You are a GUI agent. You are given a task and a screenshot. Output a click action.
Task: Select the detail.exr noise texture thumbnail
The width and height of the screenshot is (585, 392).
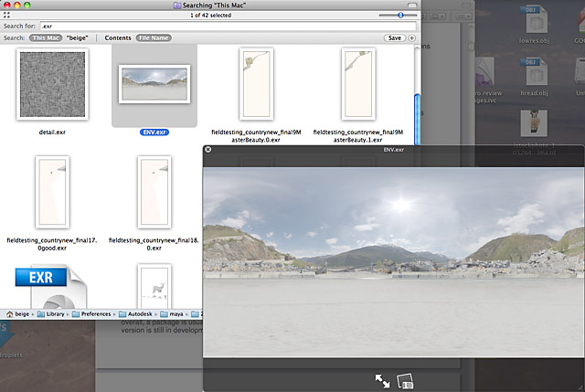point(52,84)
